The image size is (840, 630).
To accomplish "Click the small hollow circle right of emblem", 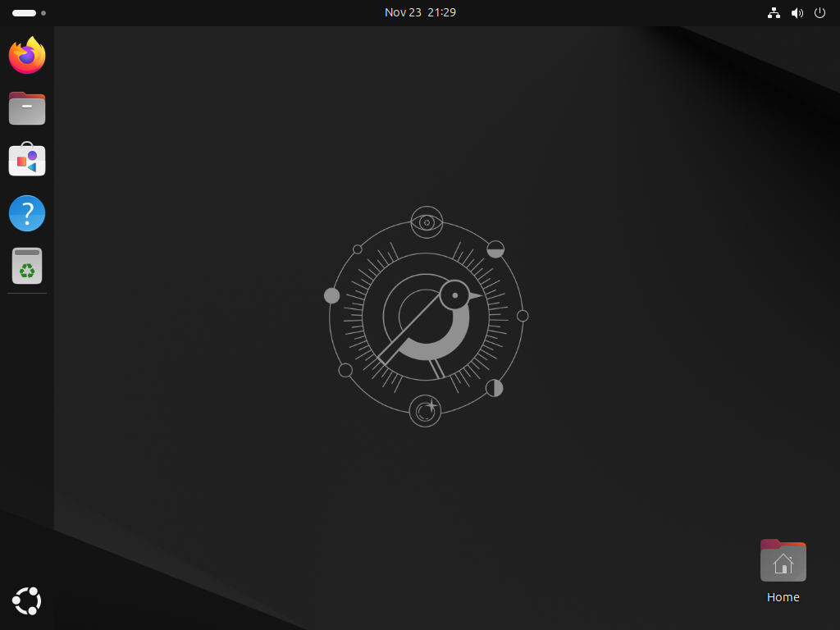I will (523, 316).
